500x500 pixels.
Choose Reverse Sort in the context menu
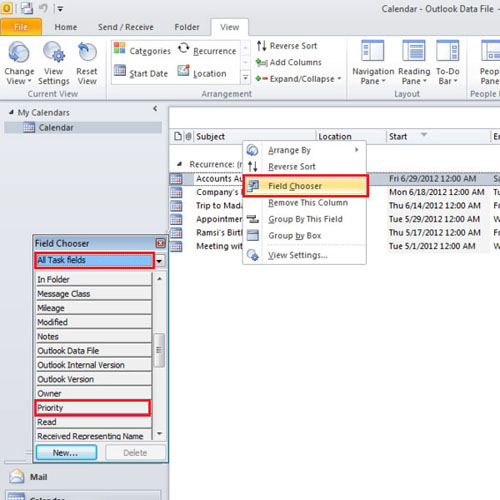point(304,166)
